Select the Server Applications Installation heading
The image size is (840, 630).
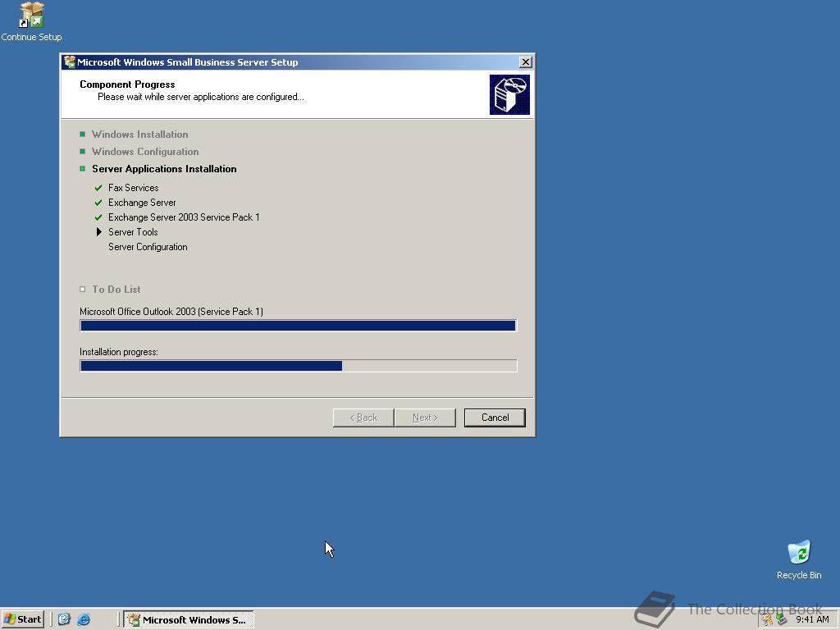(x=164, y=169)
